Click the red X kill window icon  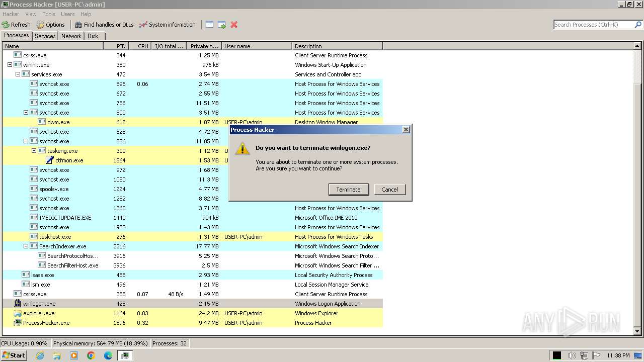coord(234,25)
